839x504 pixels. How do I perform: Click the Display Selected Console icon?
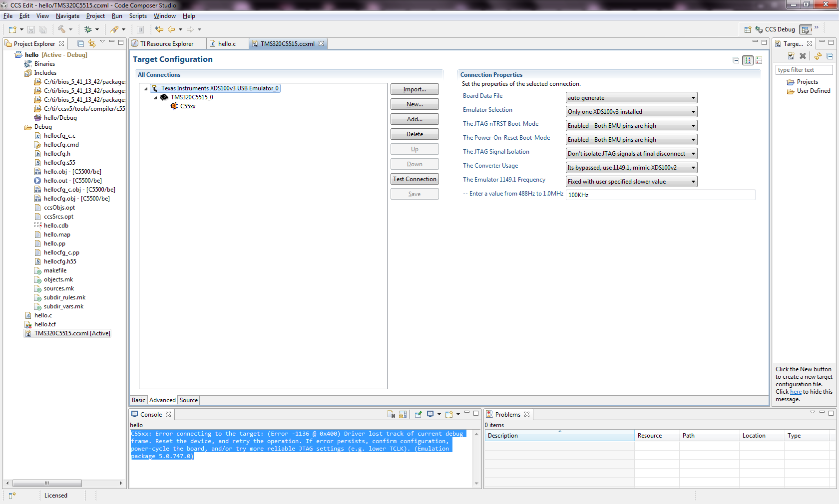(x=430, y=414)
